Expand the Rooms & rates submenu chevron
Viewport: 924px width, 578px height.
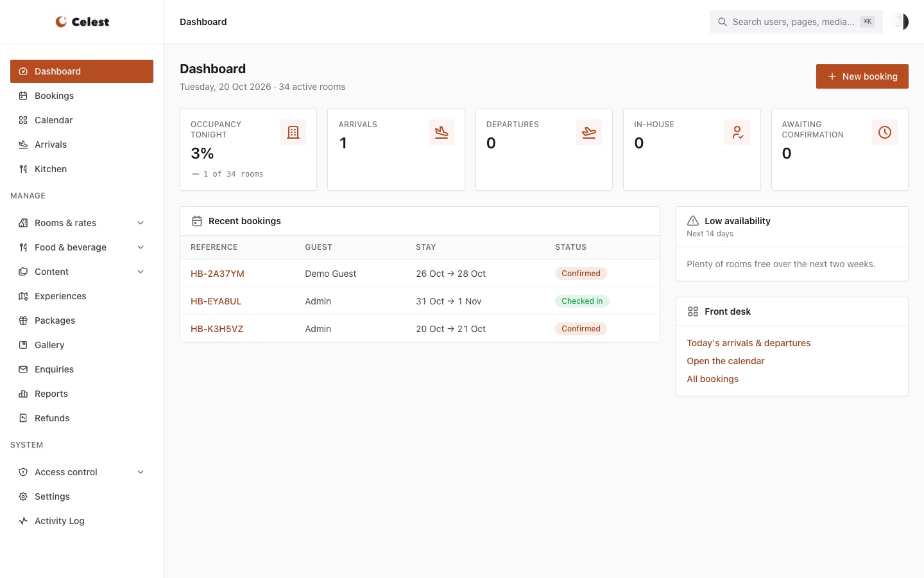pos(141,223)
